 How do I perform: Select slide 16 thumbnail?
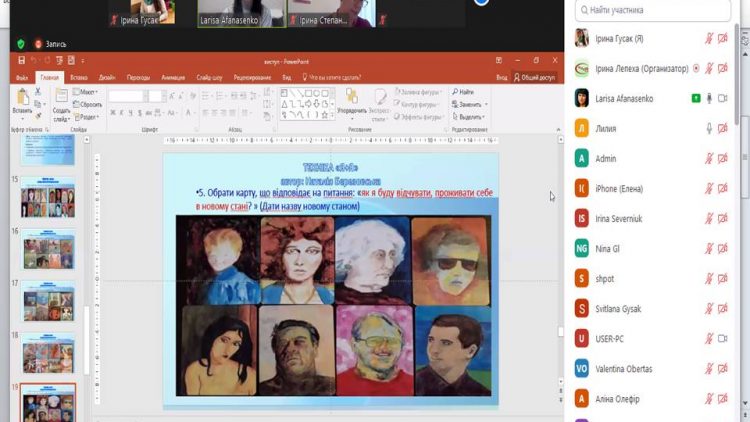48,249
